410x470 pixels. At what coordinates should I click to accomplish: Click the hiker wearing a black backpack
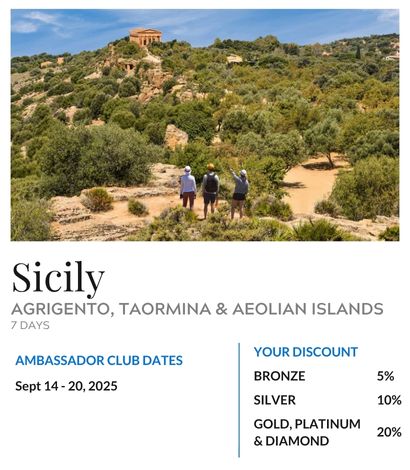[x=210, y=191]
